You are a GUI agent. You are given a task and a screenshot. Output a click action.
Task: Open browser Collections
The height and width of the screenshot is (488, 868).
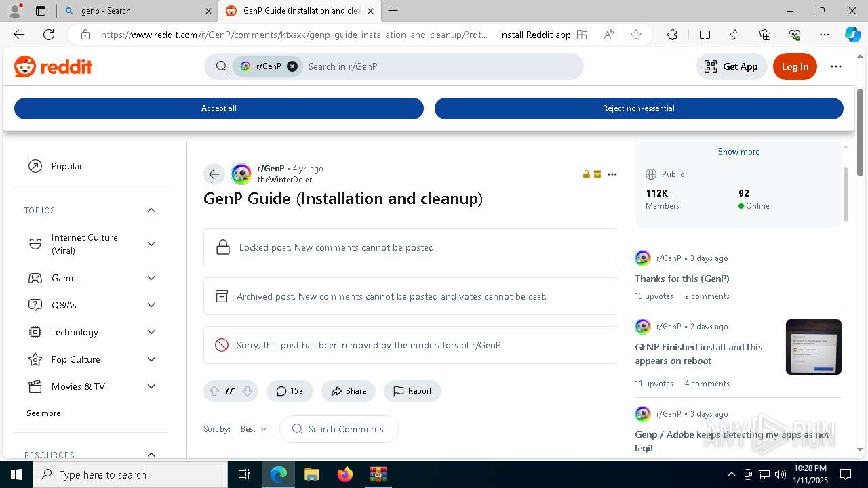765,35
